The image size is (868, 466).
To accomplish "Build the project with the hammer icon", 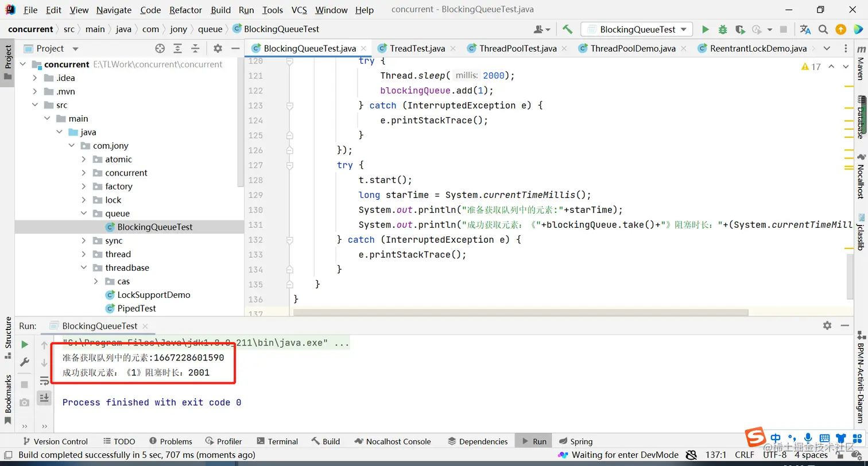I will pos(567,29).
